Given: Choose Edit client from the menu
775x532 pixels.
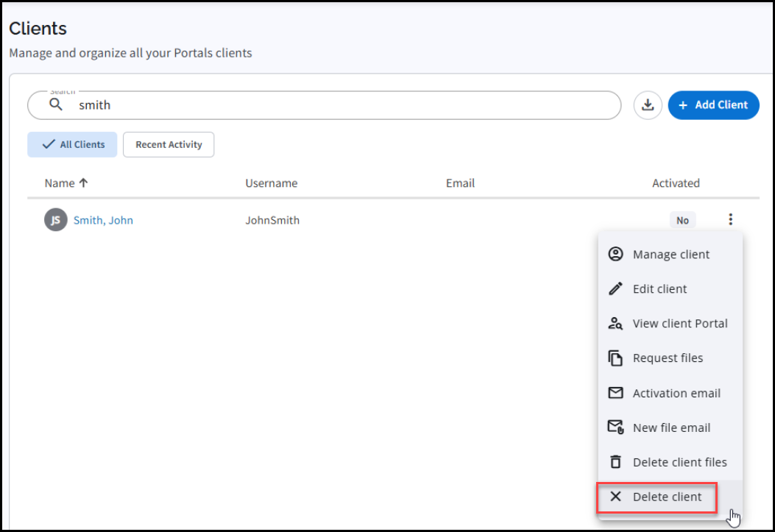Looking at the screenshot, I should tap(670, 289).
